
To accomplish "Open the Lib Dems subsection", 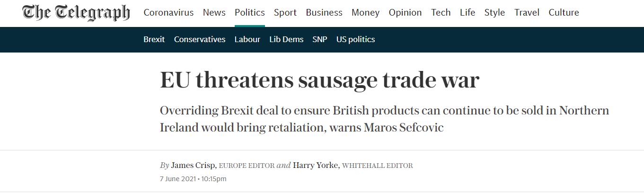I will [286, 39].
